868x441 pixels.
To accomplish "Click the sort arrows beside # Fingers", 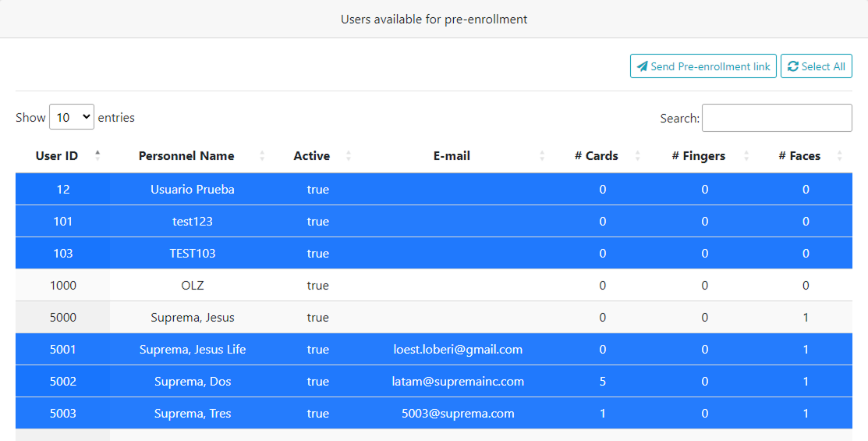I will pyautogui.click(x=746, y=156).
